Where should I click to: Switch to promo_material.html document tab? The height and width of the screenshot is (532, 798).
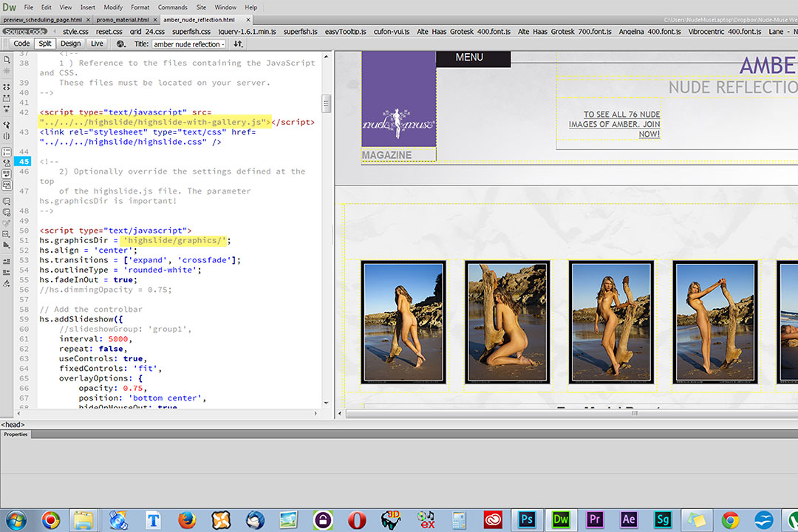point(122,20)
